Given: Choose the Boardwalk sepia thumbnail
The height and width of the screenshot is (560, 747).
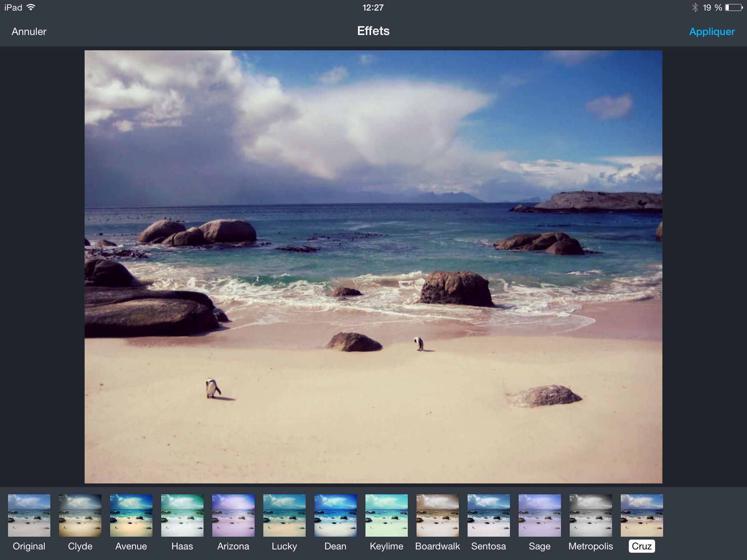Looking at the screenshot, I should pyautogui.click(x=438, y=515).
